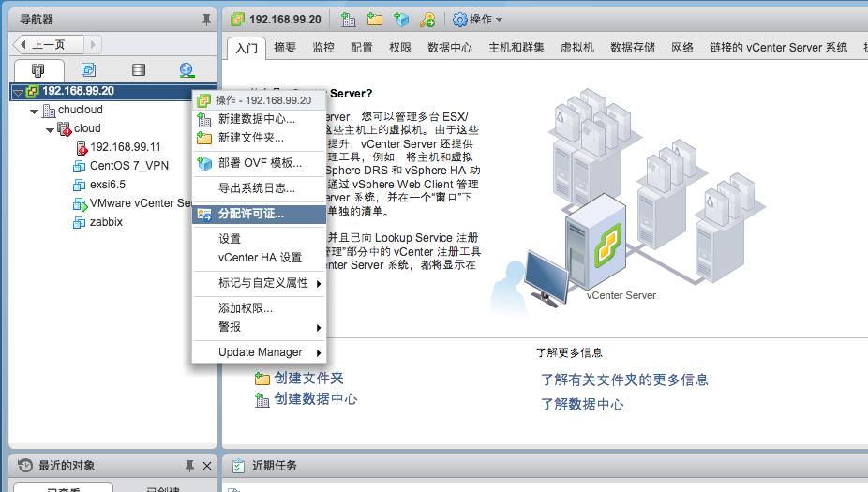Image resolution: width=868 pixels, height=492 pixels.
Task: Click the 192.168.99.11 host warning icon
Action: pyautogui.click(x=82, y=147)
